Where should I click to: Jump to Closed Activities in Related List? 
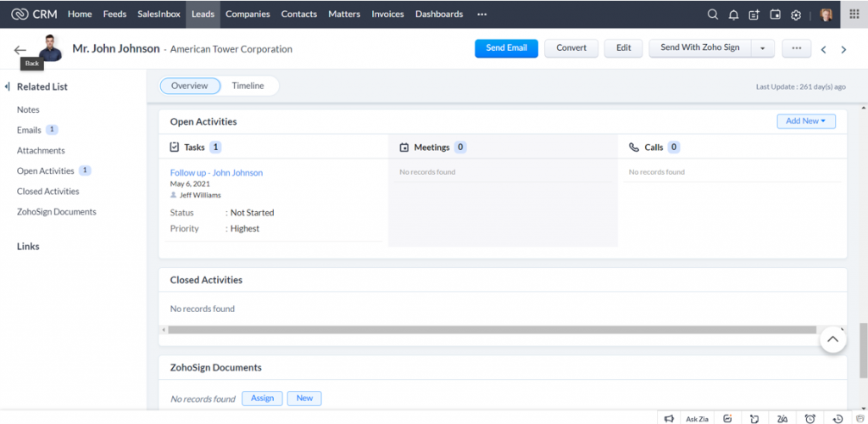(48, 192)
